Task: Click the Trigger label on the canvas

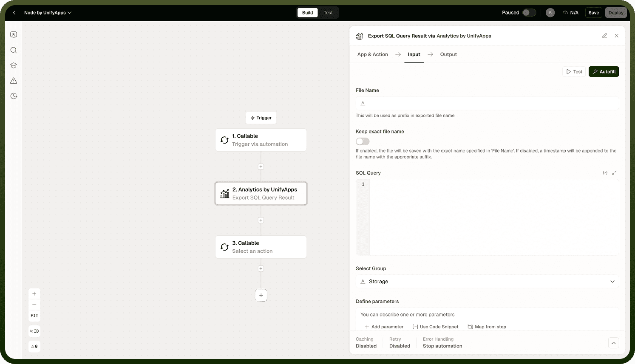Action: 261,118
